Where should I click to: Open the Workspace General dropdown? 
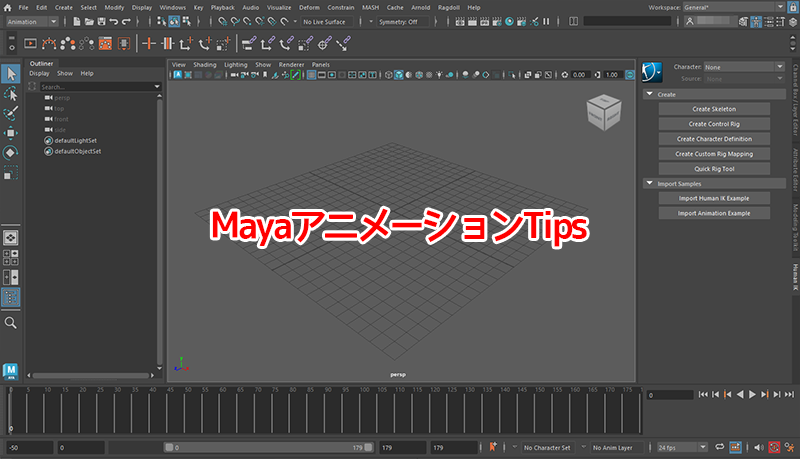click(x=734, y=7)
